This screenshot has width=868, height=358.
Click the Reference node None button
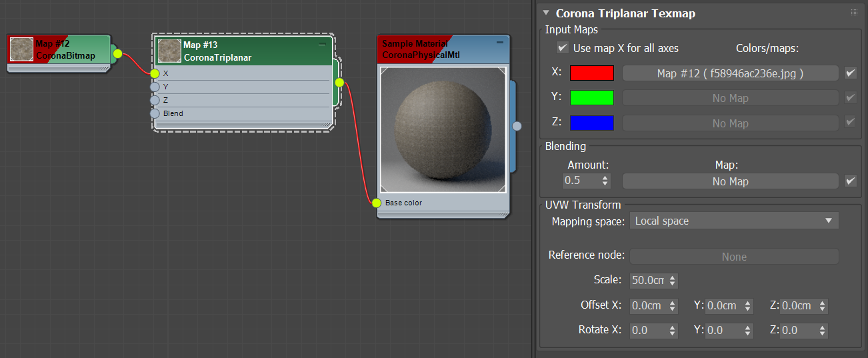[x=734, y=257]
